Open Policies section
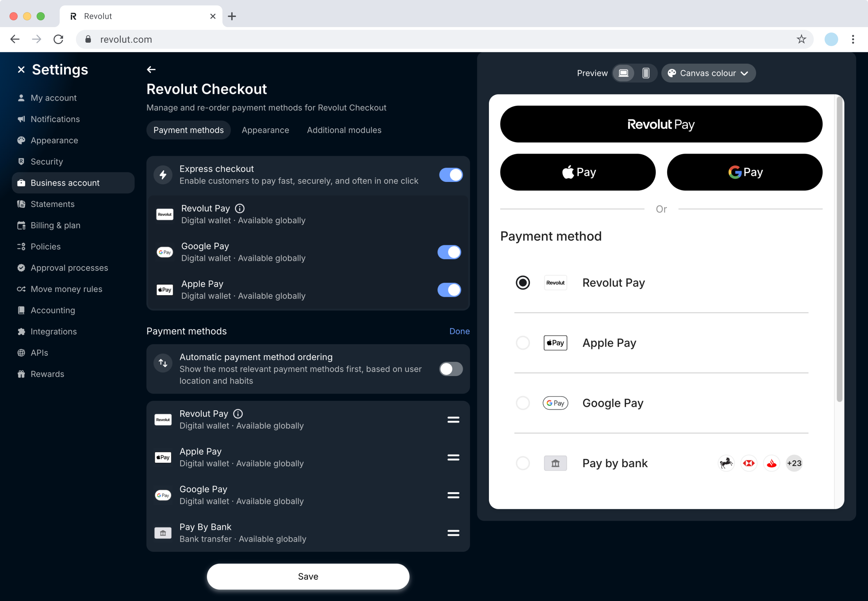 point(73,247)
